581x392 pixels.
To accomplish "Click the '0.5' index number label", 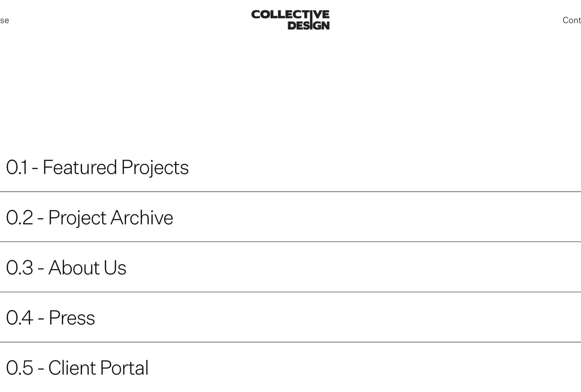I will pos(20,368).
